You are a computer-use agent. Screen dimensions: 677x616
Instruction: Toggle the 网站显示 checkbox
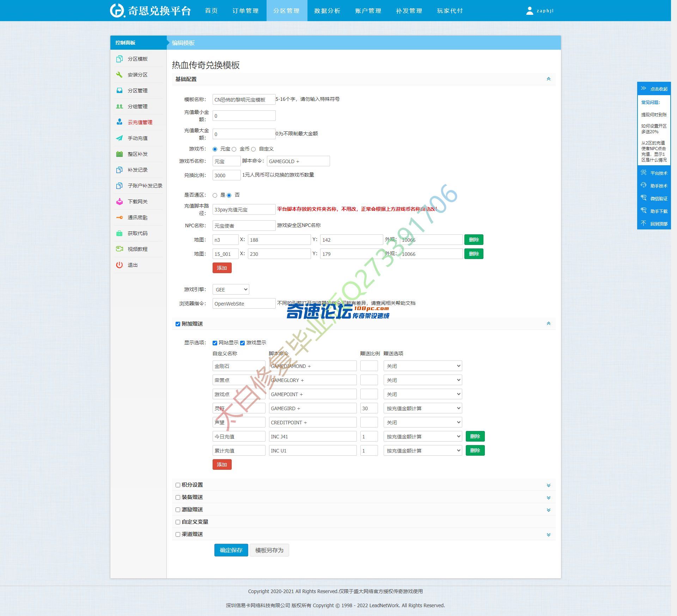(x=215, y=343)
